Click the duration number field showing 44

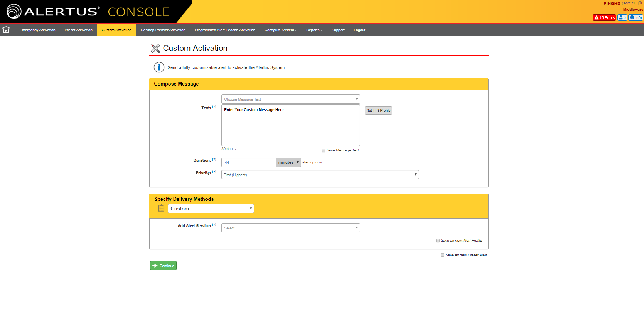tap(249, 162)
